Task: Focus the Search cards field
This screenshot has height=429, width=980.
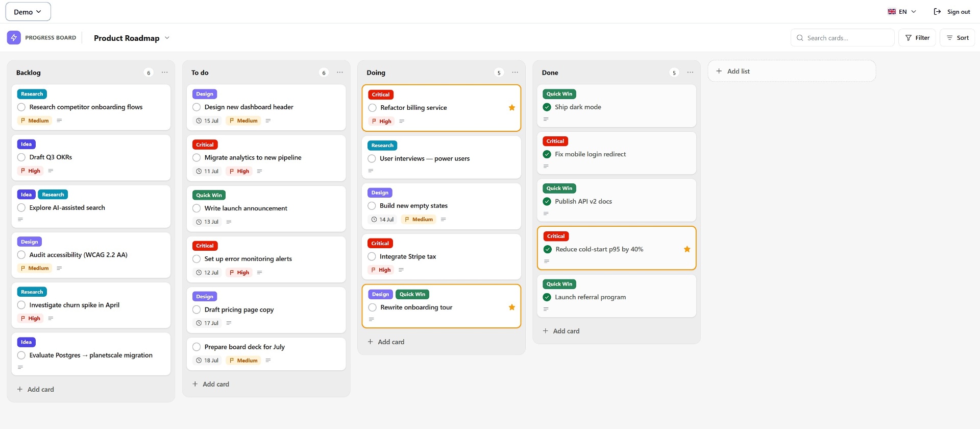Action: [843, 38]
